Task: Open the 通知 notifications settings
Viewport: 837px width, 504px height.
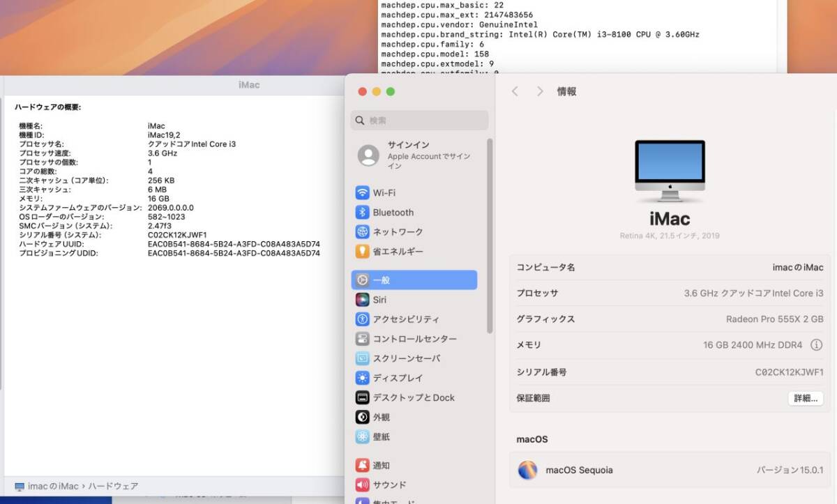Action: pyautogui.click(x=380, y=464)
